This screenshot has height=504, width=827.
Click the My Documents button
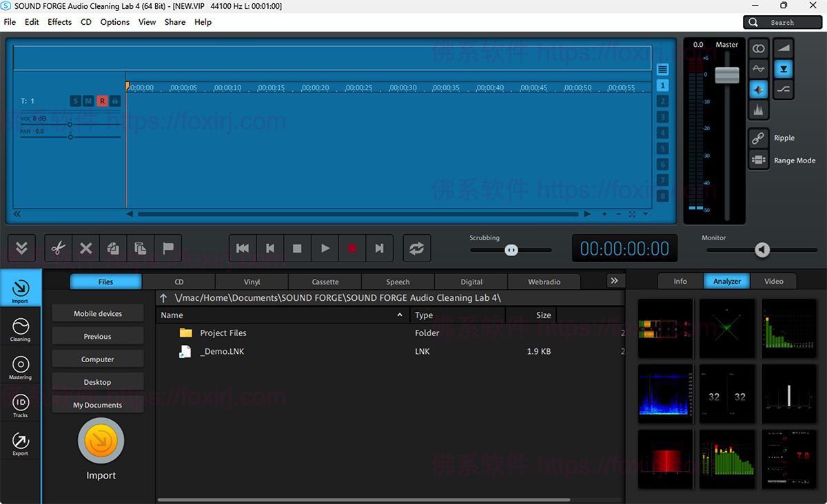(x=97, y=405)
